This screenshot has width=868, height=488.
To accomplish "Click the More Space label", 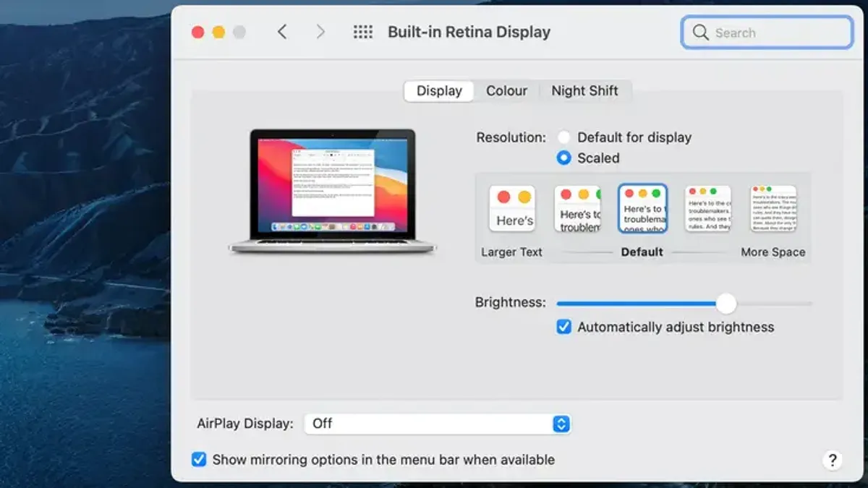I will (x=773, y=252).
